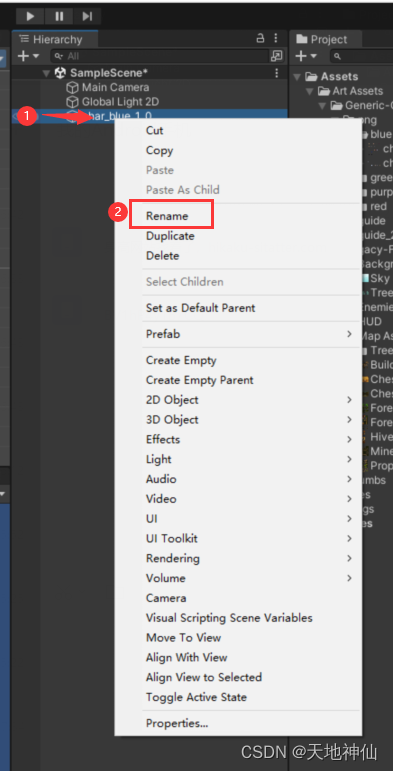Open the Hierarchy plus create dropdown
Image resolution: width=393 pixels, height=771 pixels.
pyautogui.click(x=28, y=56)
